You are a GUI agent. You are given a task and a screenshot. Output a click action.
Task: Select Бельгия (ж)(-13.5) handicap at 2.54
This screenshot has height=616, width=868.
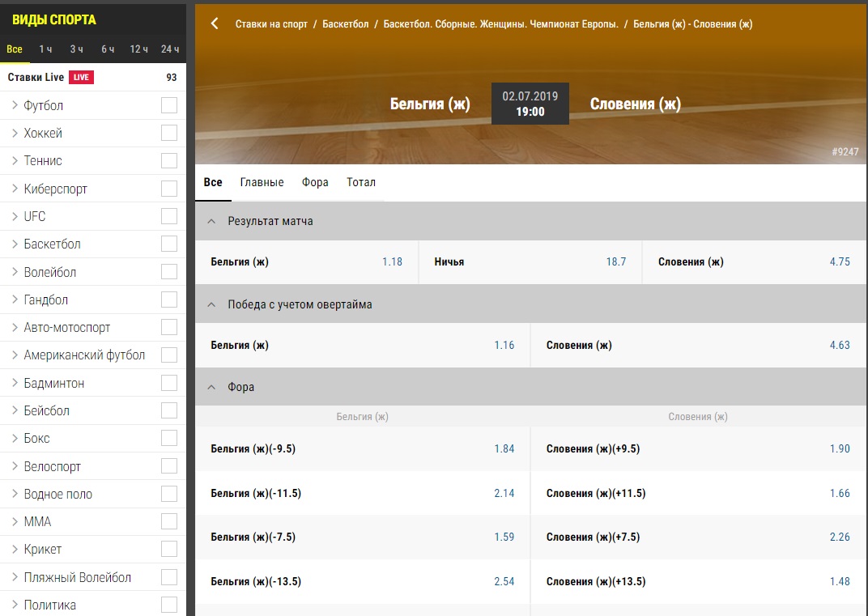tap(363, 581)
